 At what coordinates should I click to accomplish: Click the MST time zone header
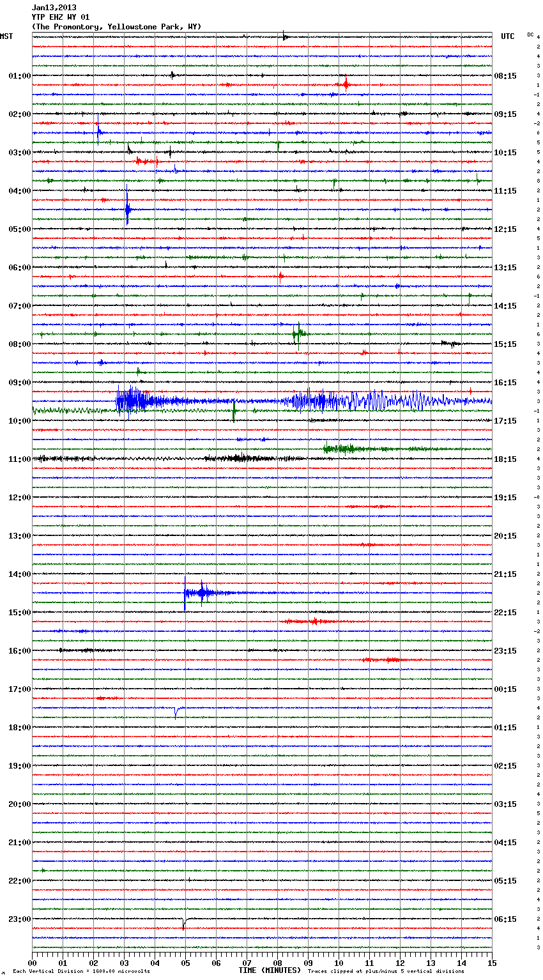point(6,36)
